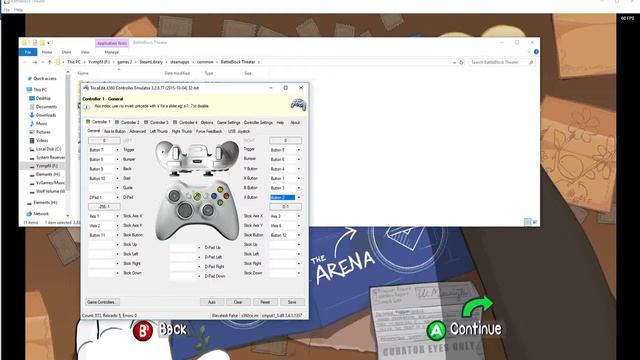Open the Help tab in x360ce
640x360 pixels.
(280, 122)
